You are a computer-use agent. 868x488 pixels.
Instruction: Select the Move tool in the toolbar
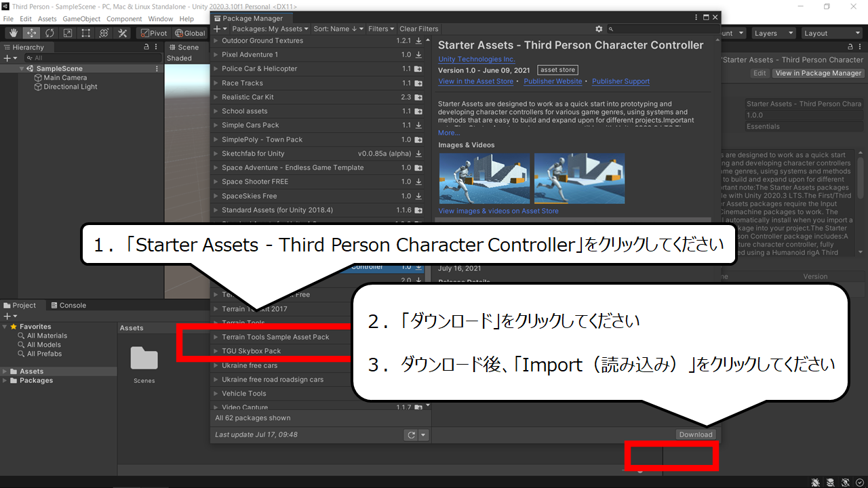pos(31,33)
